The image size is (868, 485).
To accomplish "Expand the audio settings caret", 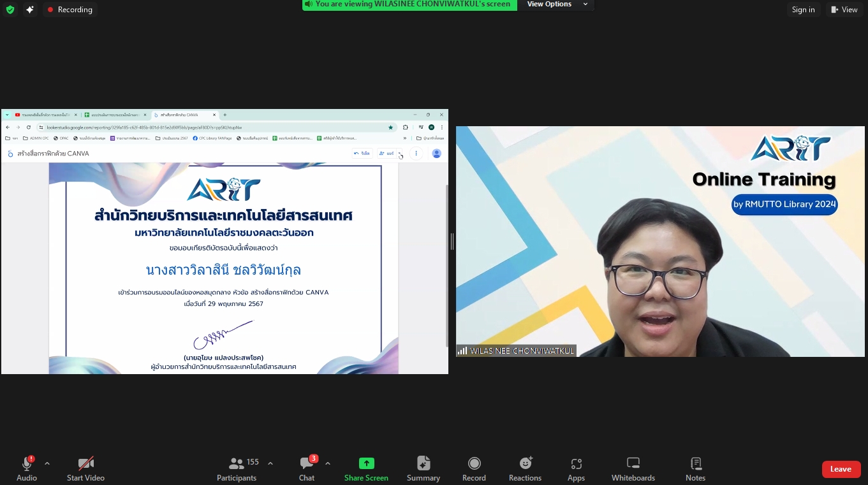I will click(x=47, y=463).
